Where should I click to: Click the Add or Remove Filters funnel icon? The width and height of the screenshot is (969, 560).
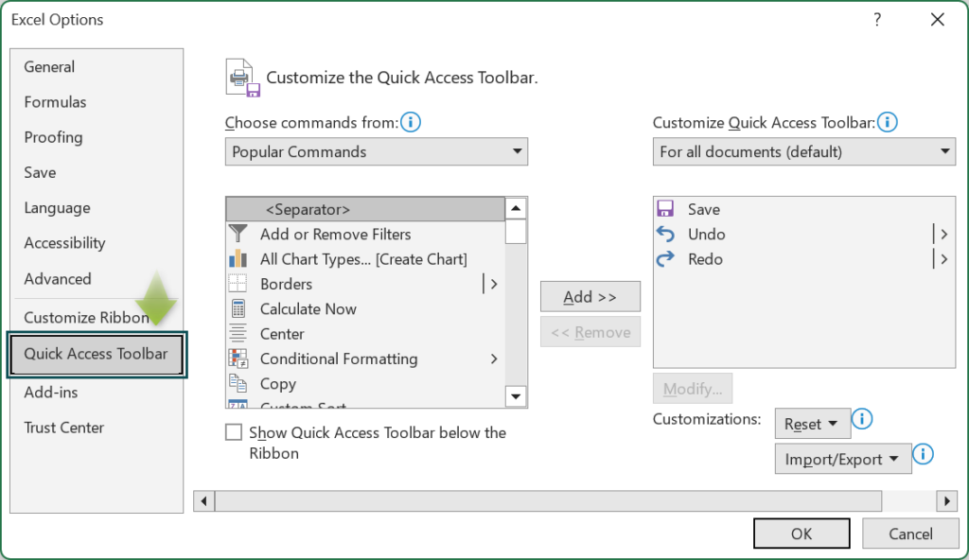[x=238, y=234]
